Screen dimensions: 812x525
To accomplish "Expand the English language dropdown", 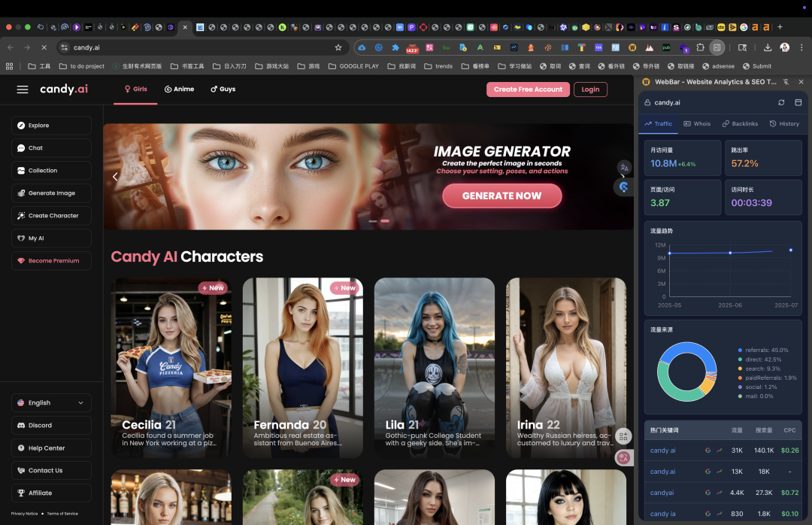I will click(x=51, y=403).
